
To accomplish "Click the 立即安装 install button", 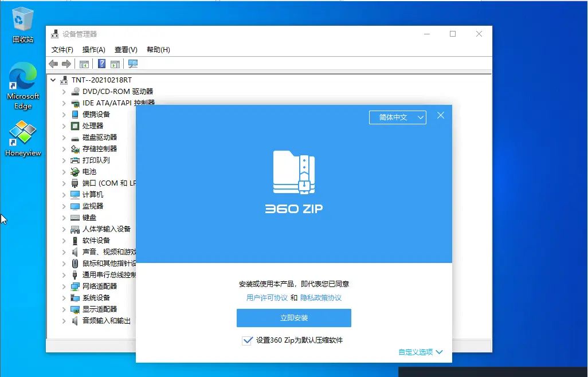I will pos(293,318).
